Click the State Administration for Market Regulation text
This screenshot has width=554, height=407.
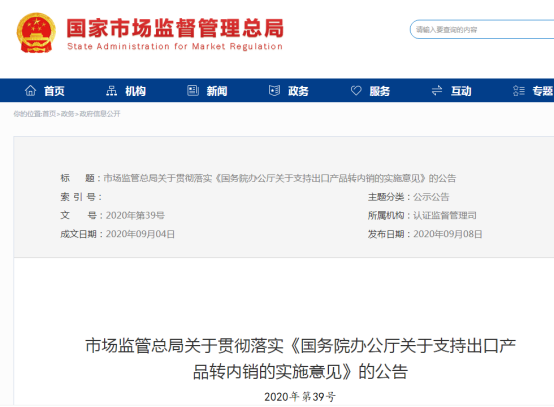click(x=175, y=47)
